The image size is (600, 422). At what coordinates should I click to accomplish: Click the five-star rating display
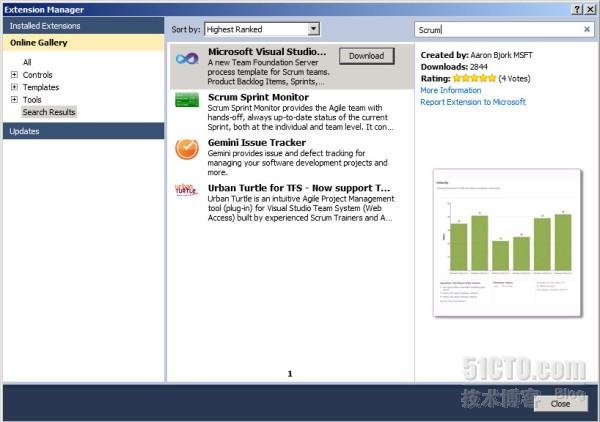pos(474,78)
